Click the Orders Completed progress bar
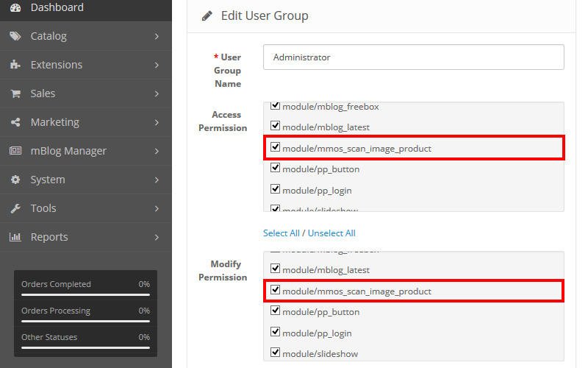588x368 pixels. pyautogui.click(x=85, y=294)
